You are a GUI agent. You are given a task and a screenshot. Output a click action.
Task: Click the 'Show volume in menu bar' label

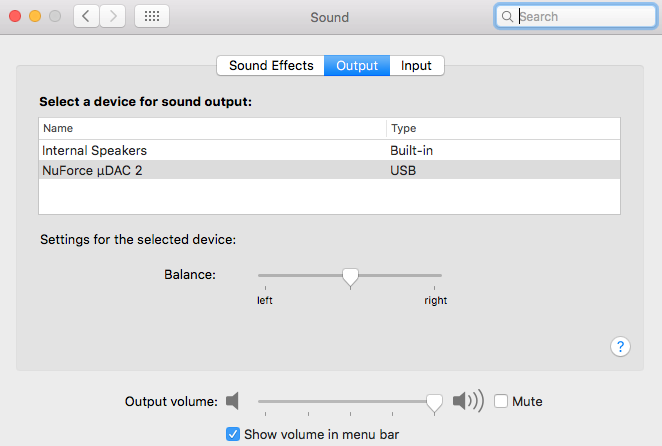(x=321, y=434)
